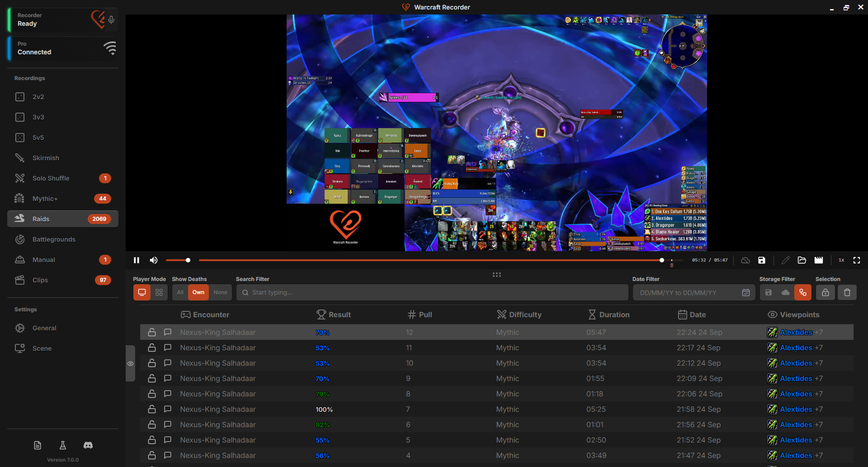
Task: Click the pencil tag icon in the player bar
Action: pyautogui.click(x=786, y=260)
